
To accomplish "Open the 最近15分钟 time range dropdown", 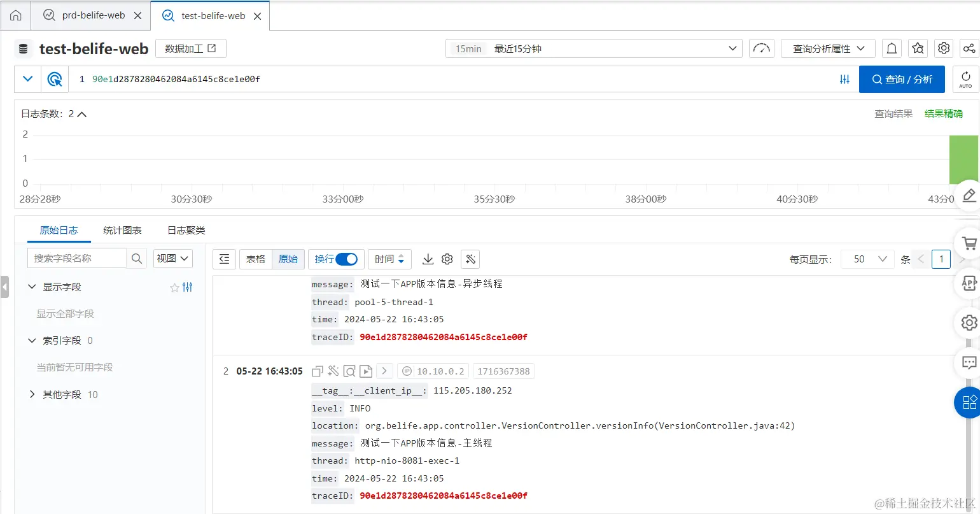I will [593, 48].
